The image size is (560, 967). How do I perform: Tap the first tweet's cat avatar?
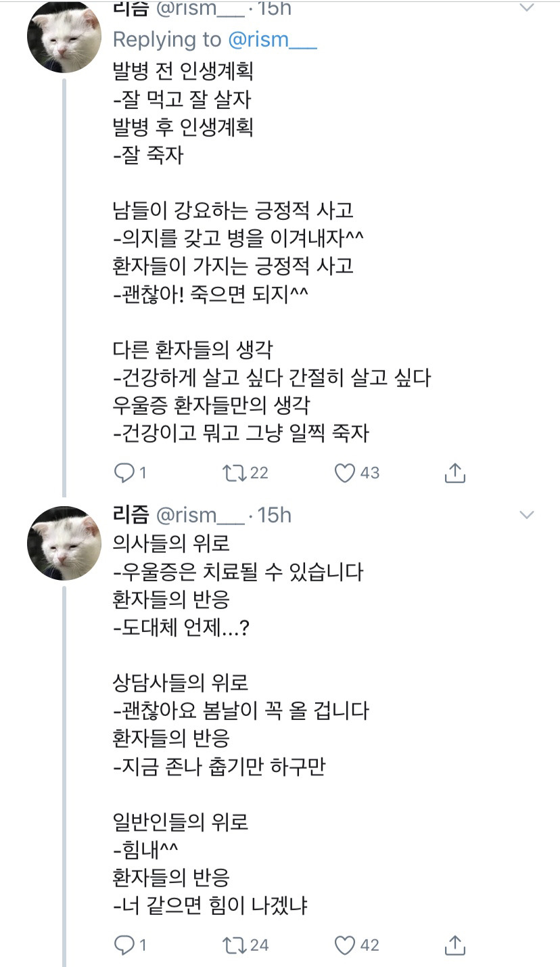pyautogui.click(x=64, y=36)
